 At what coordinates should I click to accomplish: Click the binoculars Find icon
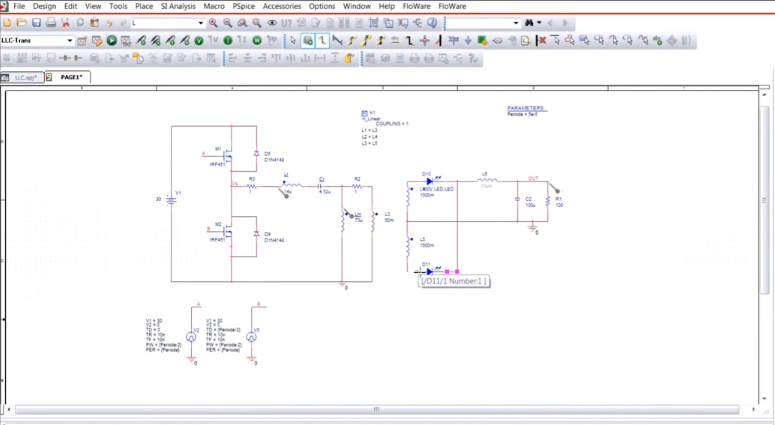click(529, 23)
